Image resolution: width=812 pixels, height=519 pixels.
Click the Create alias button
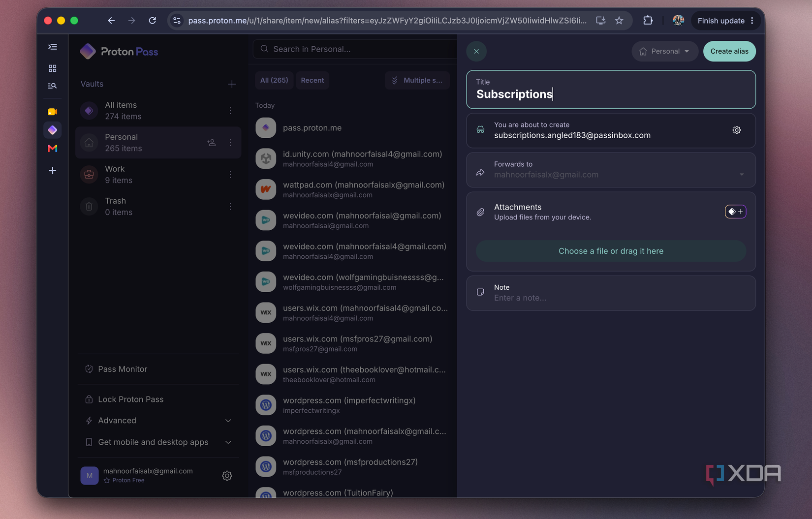coord(729,51)
